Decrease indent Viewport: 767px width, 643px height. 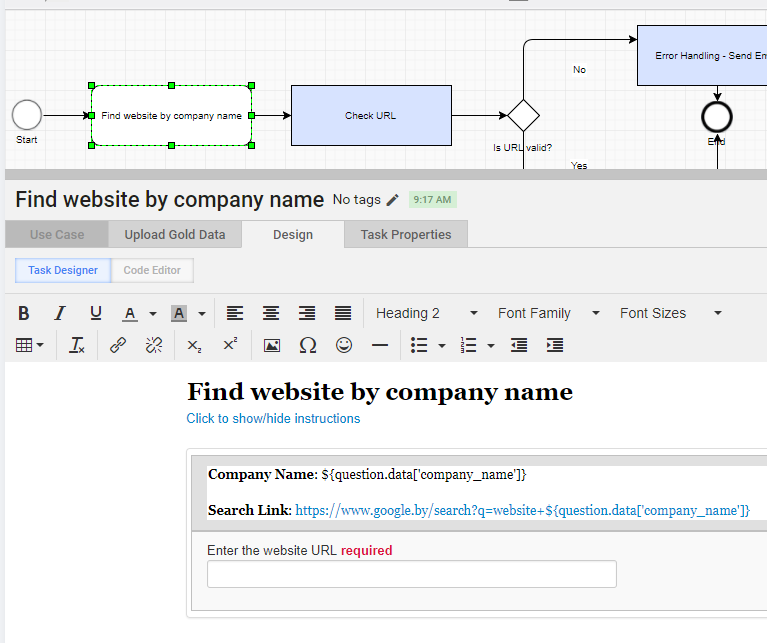pyautogui.click(x=519, y=345)
